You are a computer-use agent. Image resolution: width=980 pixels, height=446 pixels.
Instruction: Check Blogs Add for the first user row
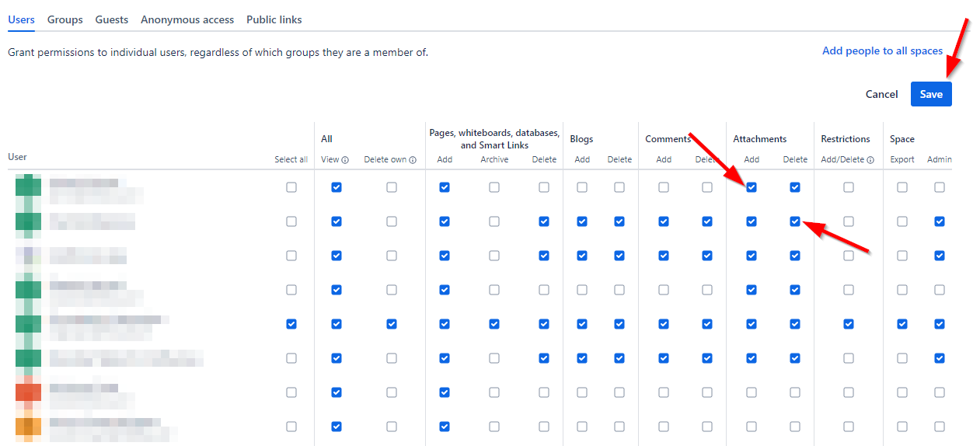pos(582,187)
